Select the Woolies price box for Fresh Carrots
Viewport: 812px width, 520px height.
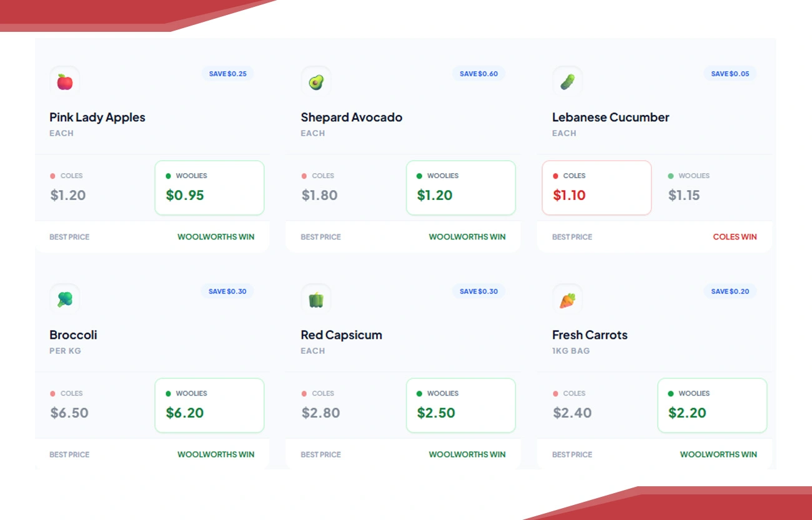click(712, 405)
